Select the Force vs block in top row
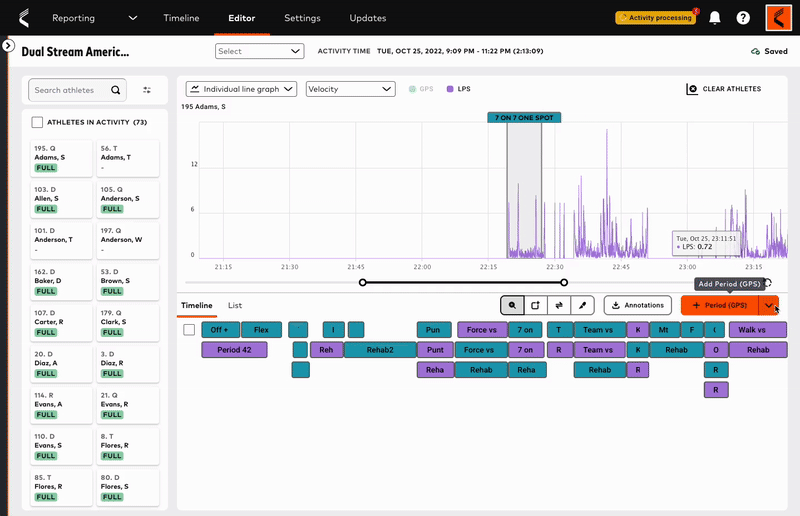The image size is (800, 516). coord(482,330)
